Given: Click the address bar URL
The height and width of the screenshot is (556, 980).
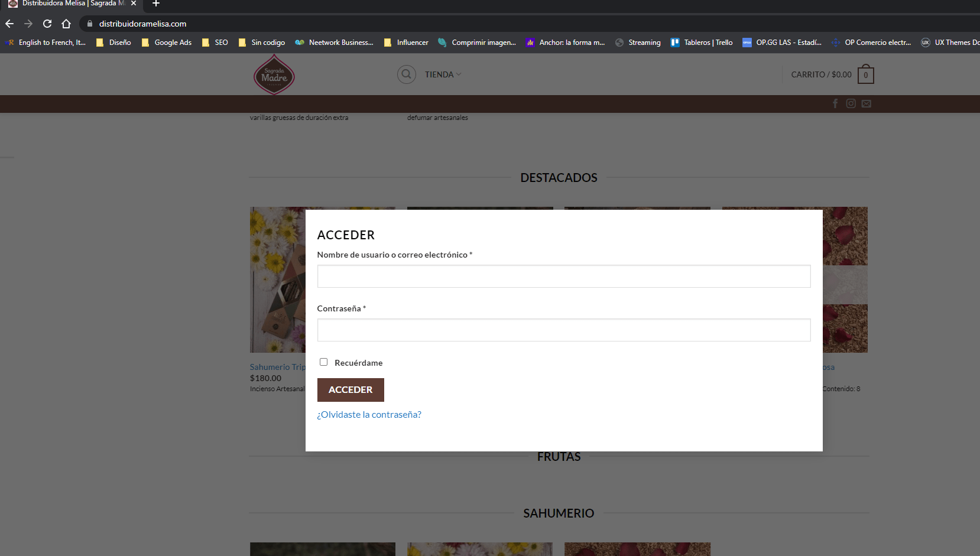Looking at the screenshot, I should [142, 24].
